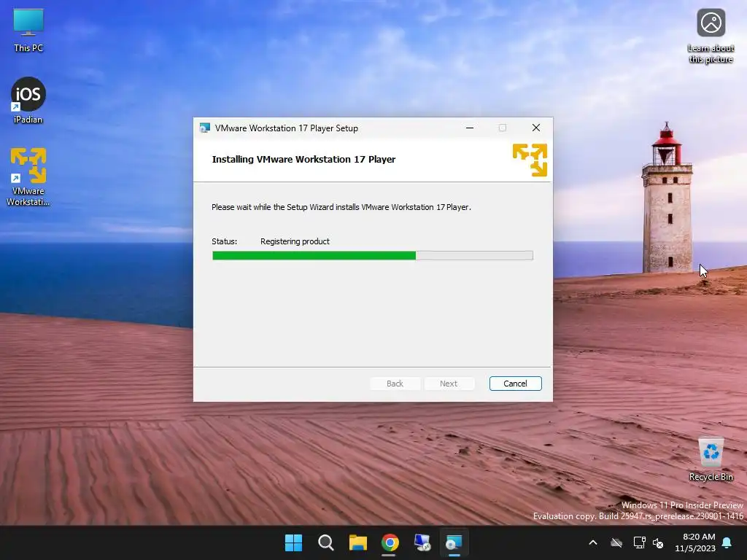Viewport: 747px width, 560px height.
Task: Click the VMware logo in the setup header
Action: pos(530,160)
